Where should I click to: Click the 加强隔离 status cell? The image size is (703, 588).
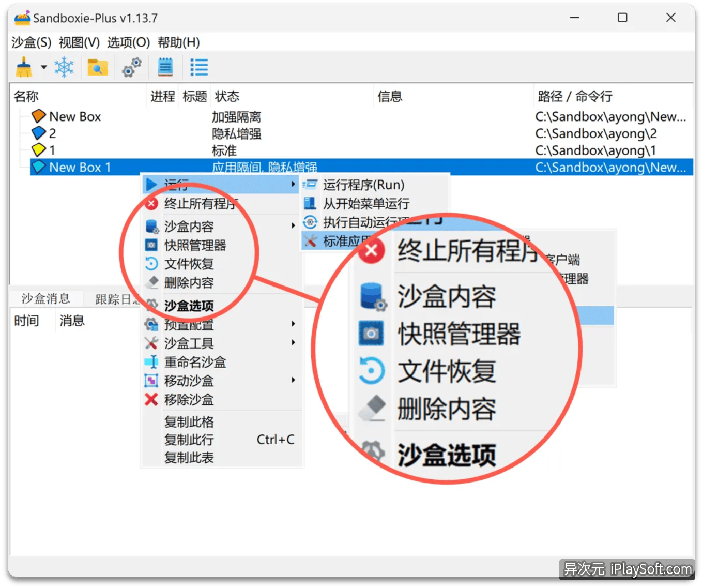(236, 117)
